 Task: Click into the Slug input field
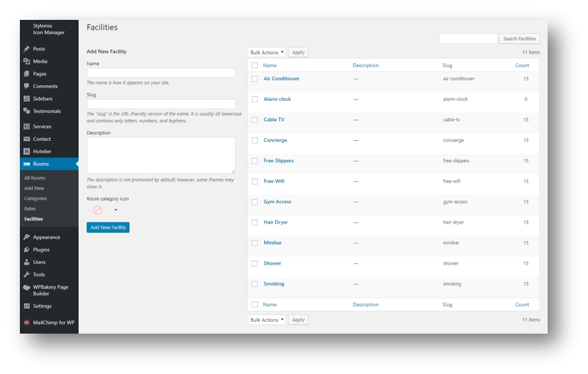pos(161,104)
